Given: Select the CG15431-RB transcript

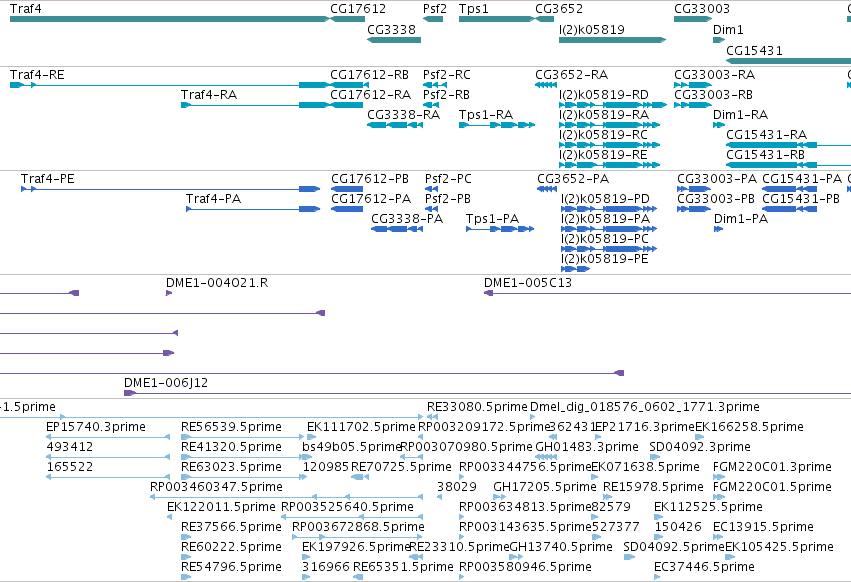Looking at the screenshot, I should point(789,165).
